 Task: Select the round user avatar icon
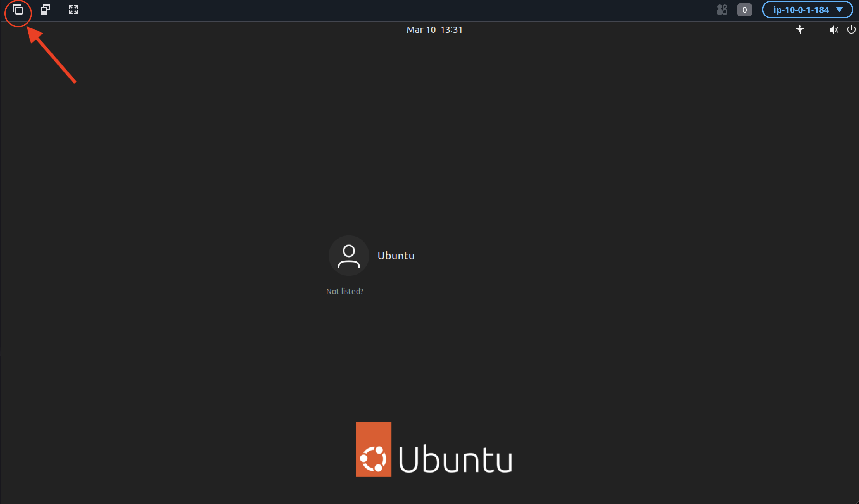(349, 256)
